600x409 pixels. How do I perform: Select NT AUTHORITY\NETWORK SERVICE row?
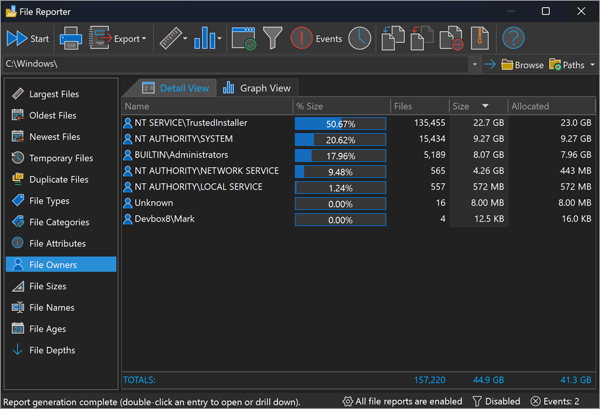[358, 171]
